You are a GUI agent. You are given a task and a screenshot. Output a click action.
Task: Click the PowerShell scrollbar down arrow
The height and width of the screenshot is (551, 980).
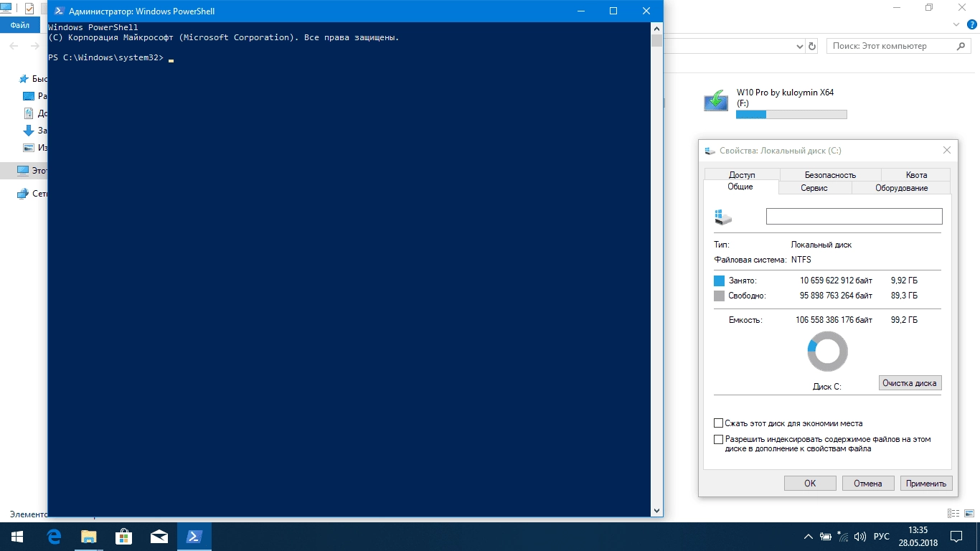pyautogui.click(x=656, y=511)
